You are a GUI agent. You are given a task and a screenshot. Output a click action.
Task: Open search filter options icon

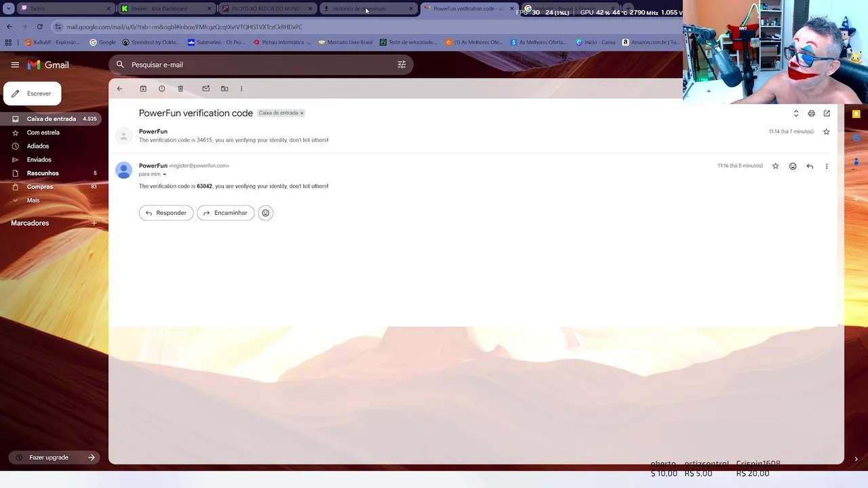[x=401, y=64]
